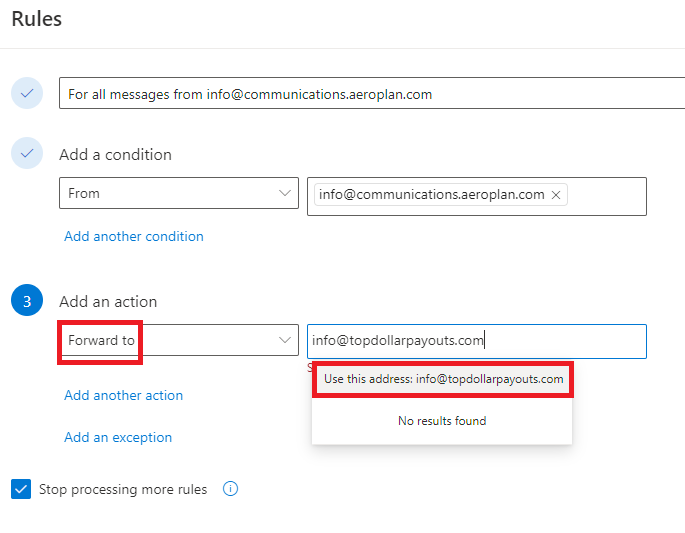The width and height of the screenshot is (685, 533).
Task: Click the condition address box
Action: point(477,197)
